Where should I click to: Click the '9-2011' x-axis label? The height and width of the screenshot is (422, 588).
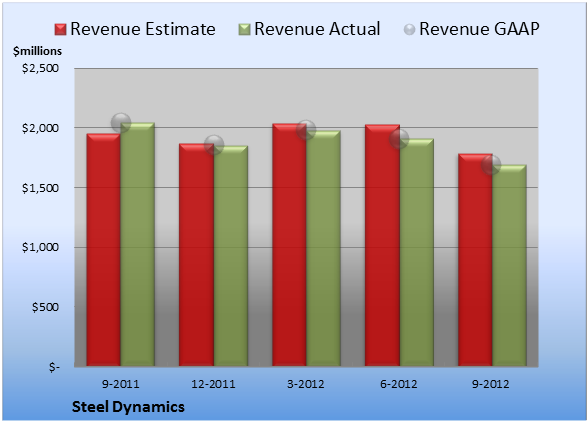[x=121, y=384]
